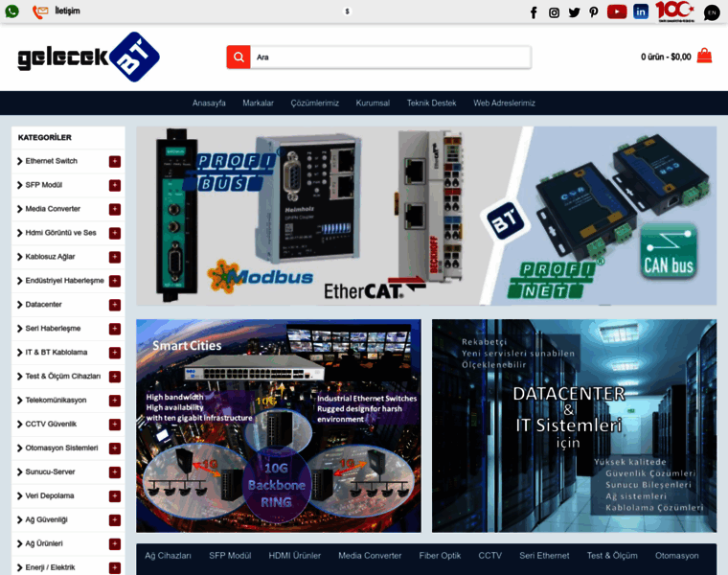Screen dimensions: 728x575
Task: Visit the Facebook page icon
Action: click(534, 12)
